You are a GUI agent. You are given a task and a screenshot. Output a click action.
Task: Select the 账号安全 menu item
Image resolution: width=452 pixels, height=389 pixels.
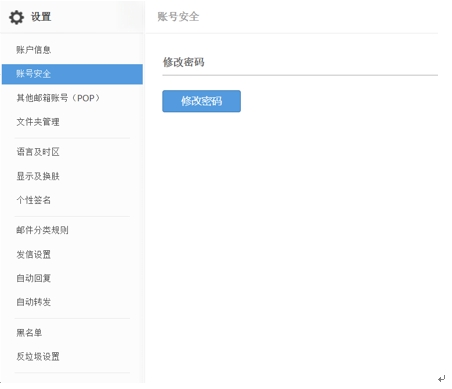(72, 74)
